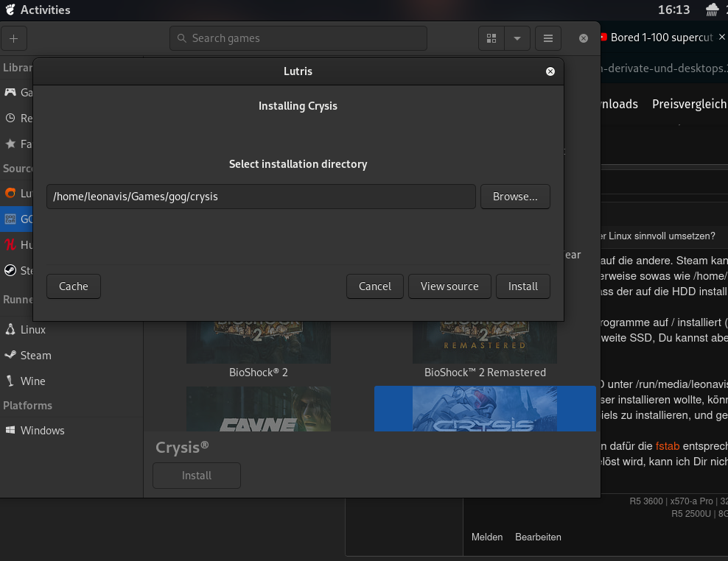Click the Browse... button
This screenshot has width=728, height=561.
(x=515, y=197)
